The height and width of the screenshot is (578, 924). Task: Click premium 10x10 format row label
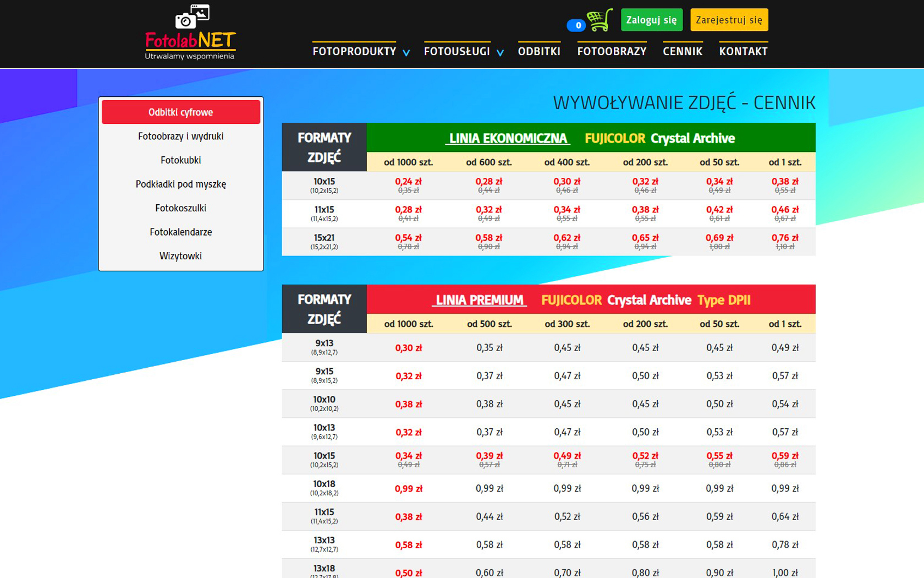pyautogui.click(x=324, y=403)
